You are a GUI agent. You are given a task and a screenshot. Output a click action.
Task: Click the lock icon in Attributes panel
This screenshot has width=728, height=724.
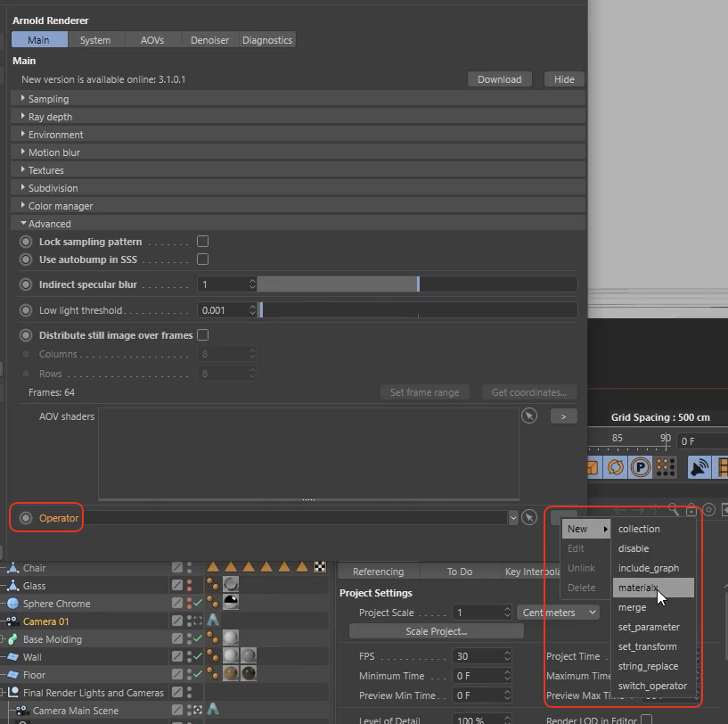[691, 510]
